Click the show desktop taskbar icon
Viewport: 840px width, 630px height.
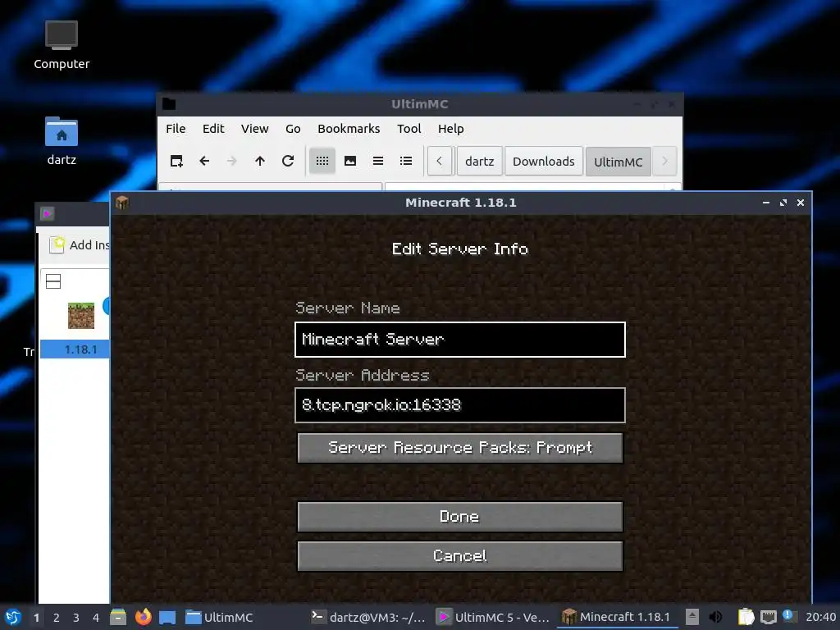(167, 617)
